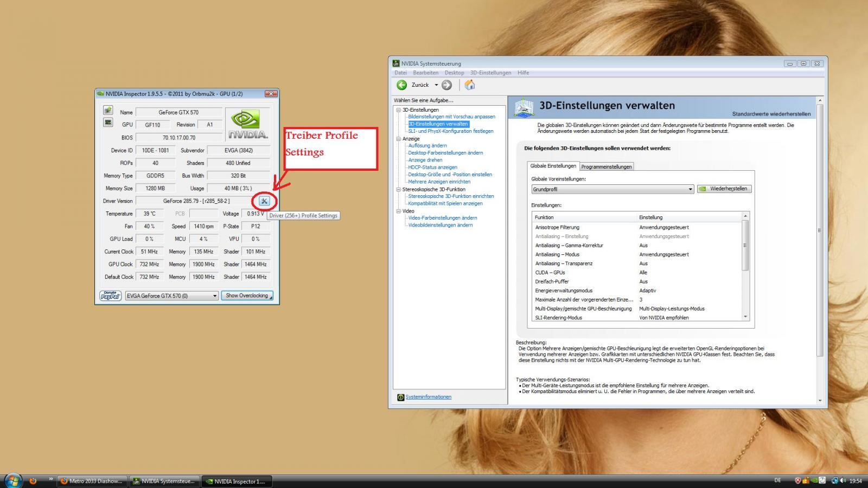This screenshot has width=868, height=488.
Task: Click the Funktion column header
Action: click(x=584, y=217)
